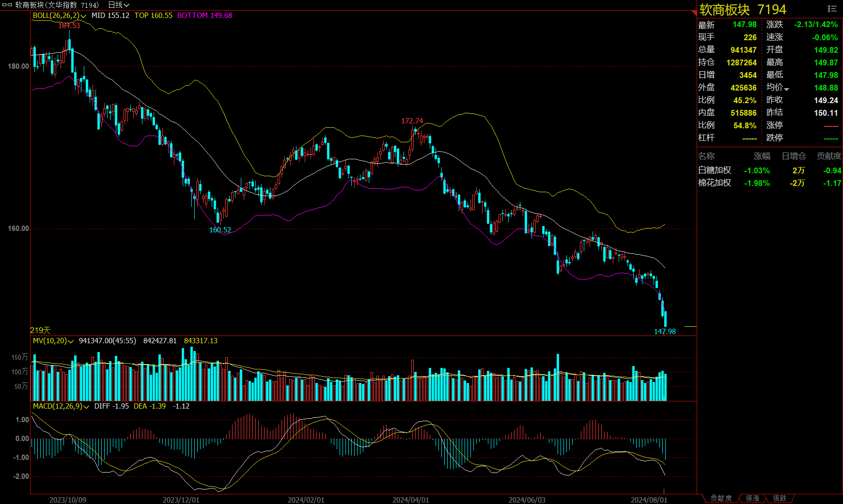Click the TOP 160.55 value
Screen dimensions: 843x504
pyautogui.click(x=153, y=15)
